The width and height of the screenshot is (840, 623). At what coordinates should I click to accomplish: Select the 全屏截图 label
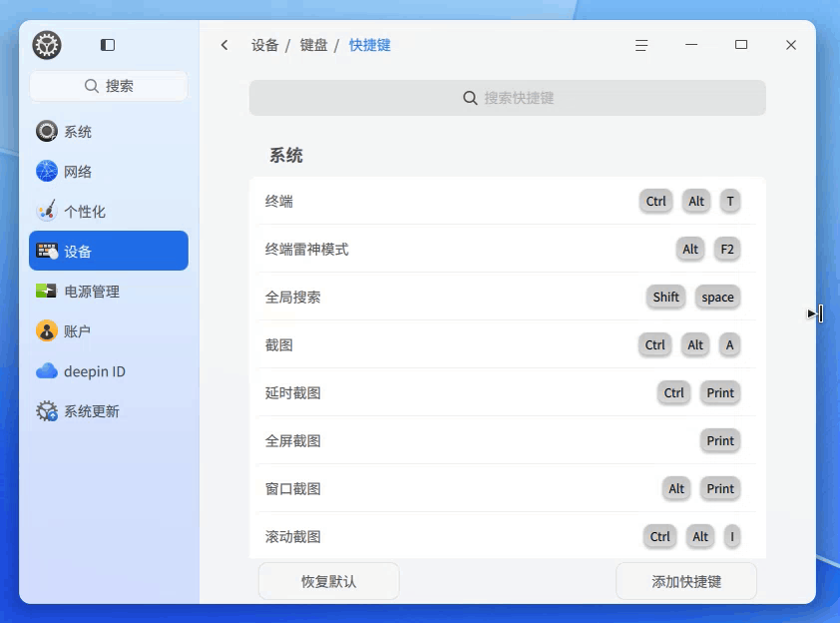pyautogui.click(x=293, y=440)
